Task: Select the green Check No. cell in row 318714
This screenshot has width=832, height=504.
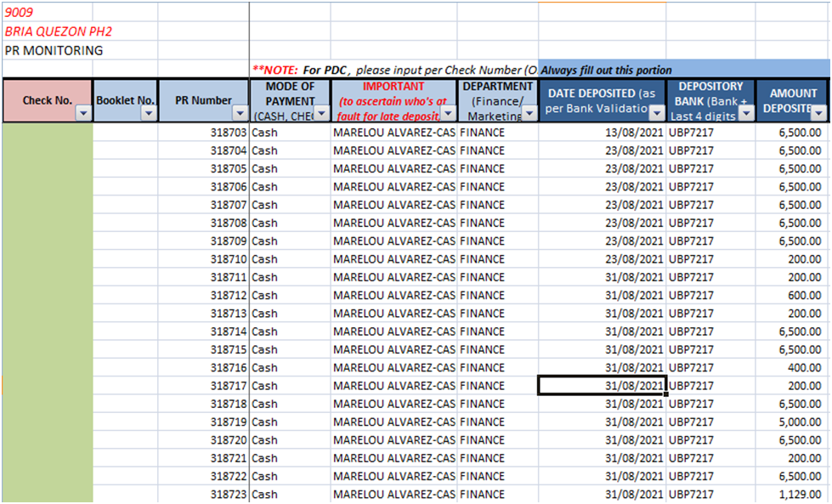Action: pos(48,331)
